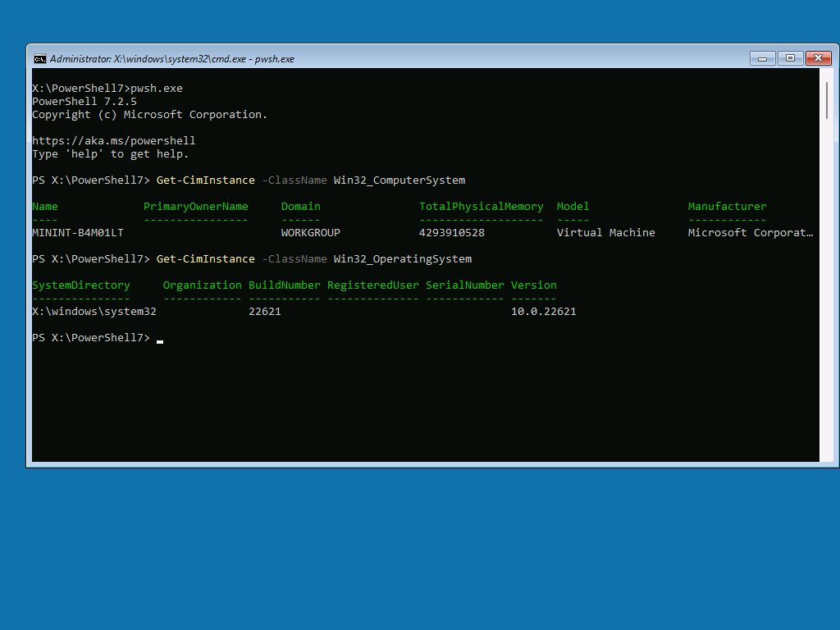
Task: Select the https://aka.ms/powershell link text
Action: tap(113, 140)
